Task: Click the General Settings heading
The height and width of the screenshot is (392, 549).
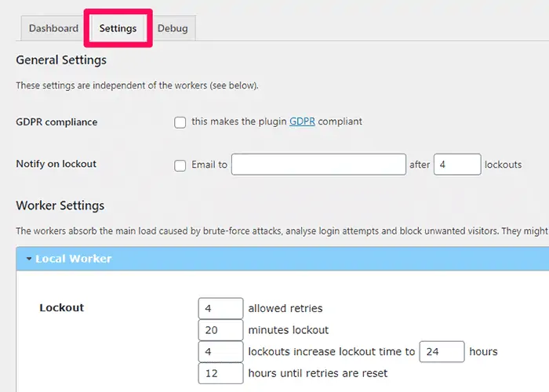Action: click(61, 60)
